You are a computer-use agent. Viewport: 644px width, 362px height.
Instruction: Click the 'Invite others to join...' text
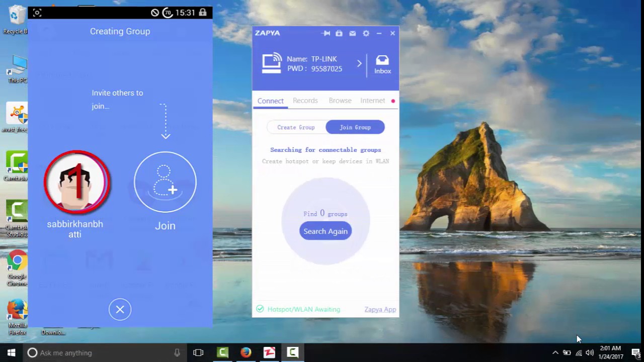click(x=117, y=100)
